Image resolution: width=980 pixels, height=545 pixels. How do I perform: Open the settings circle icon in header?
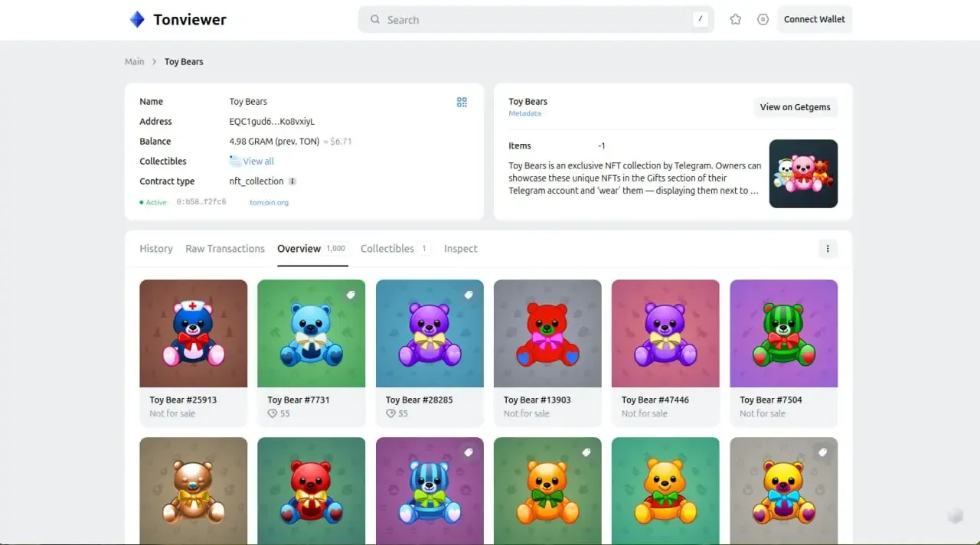coord(763,20)
